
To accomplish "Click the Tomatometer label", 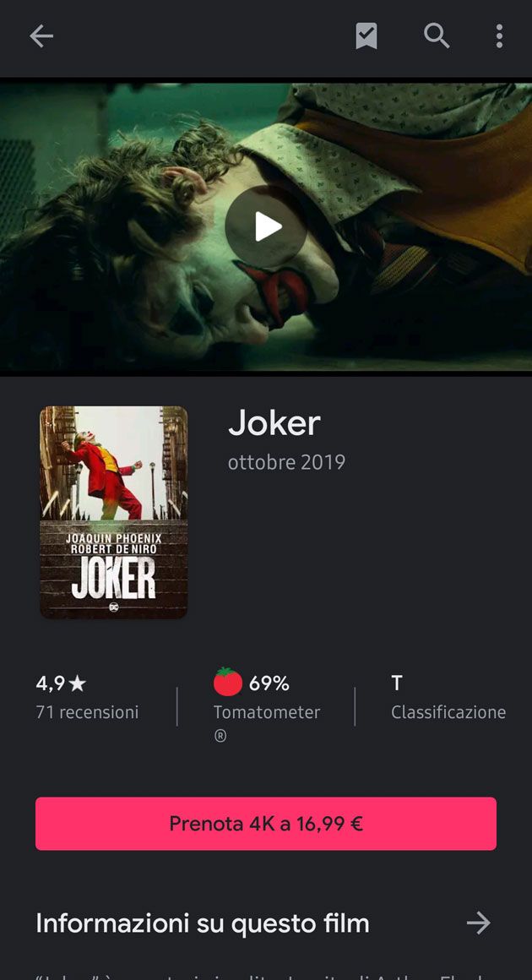I will [267, 712].
